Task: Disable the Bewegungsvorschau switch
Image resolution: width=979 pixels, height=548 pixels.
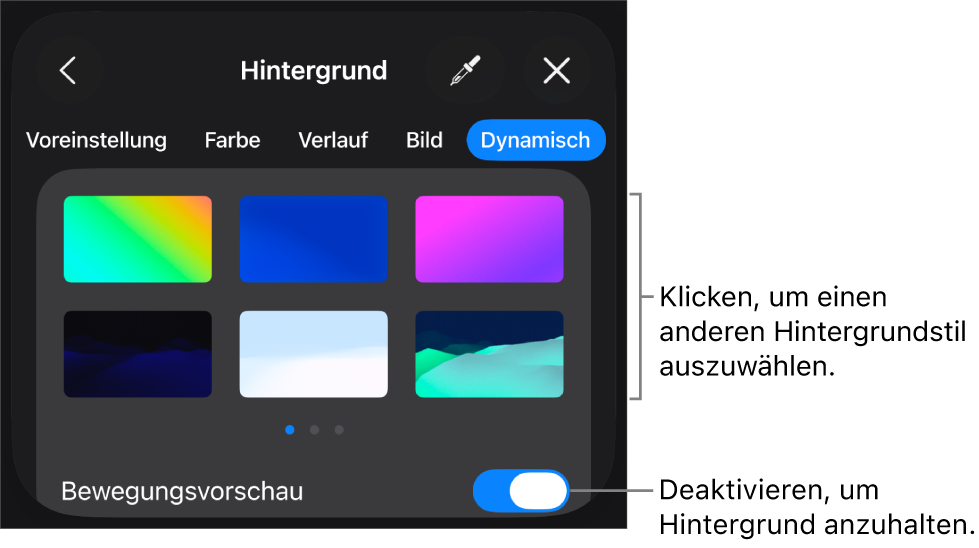Action: [521, 491]
